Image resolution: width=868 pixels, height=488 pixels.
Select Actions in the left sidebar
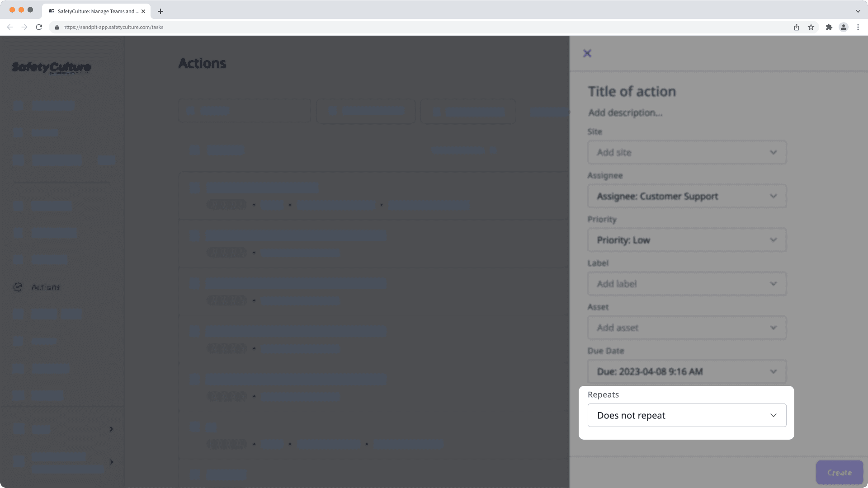pyautogui.click(x=46, y=286)
